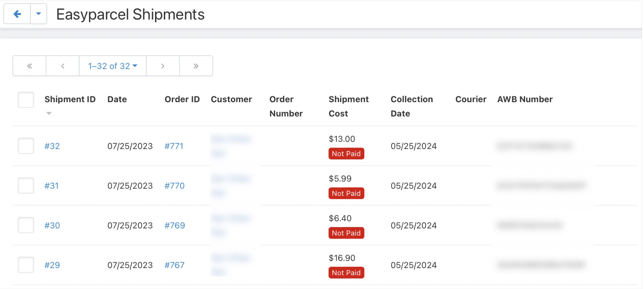Open shipment #30 link
The image size is (644, 289).
point(52,225)
